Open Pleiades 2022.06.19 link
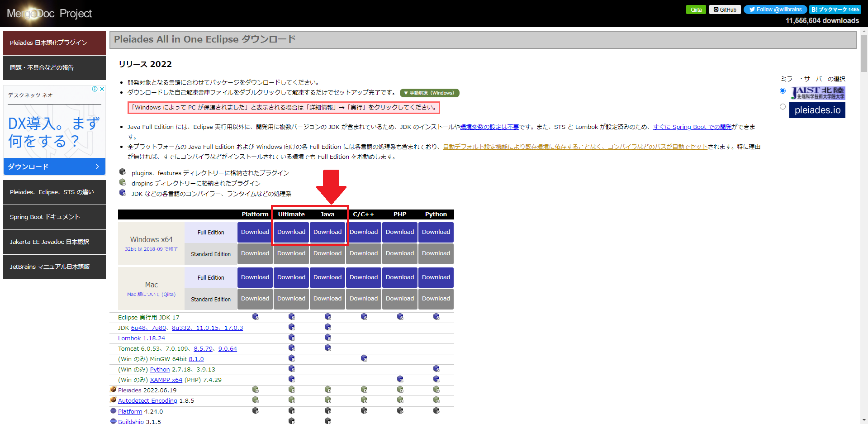This screenshot has height=424, width=868. pyautogui.click(x=129, y=390)
